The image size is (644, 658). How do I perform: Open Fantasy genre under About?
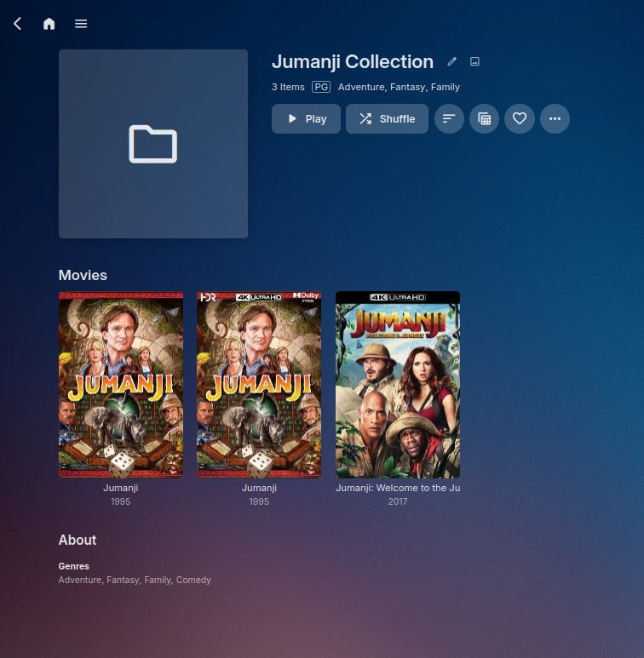pyautogui.click(x=123, y=580)
